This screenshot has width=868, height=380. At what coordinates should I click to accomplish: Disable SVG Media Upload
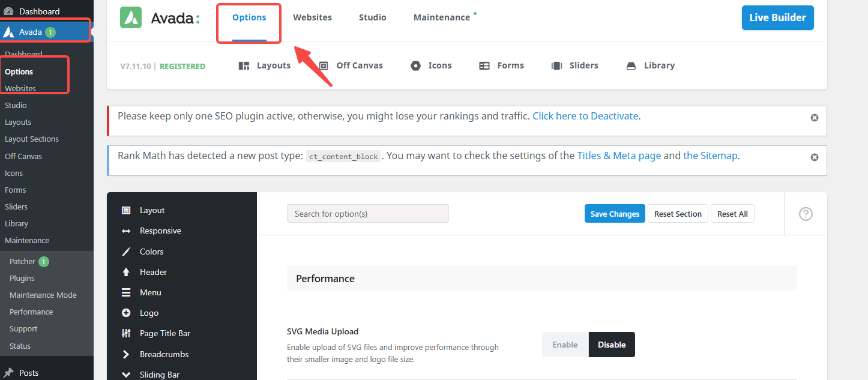612,345
